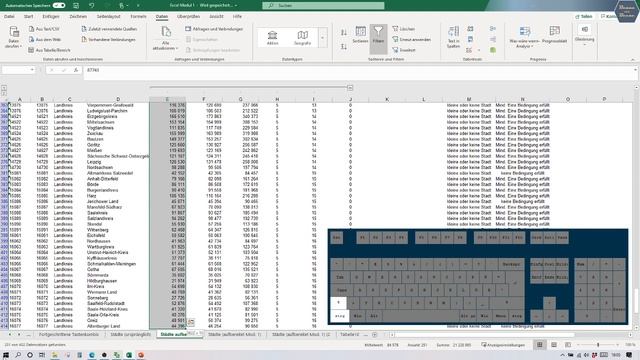Switch to Seitenlayout view icon
Image resolution: width=640 pixels, height=360 pixels.
[x=553, y=345]
